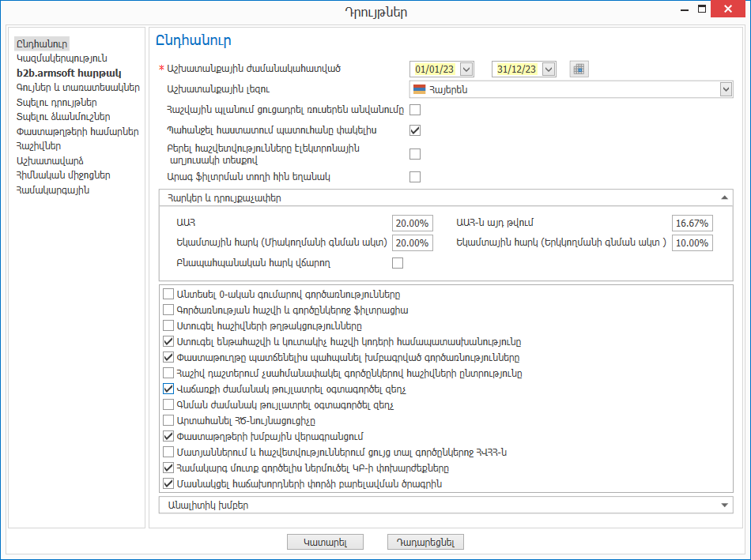751x560 pixels.
Task: Open the start date 01/01/23 dropdown
Action: pyautogui.click(x=466, y=69)
